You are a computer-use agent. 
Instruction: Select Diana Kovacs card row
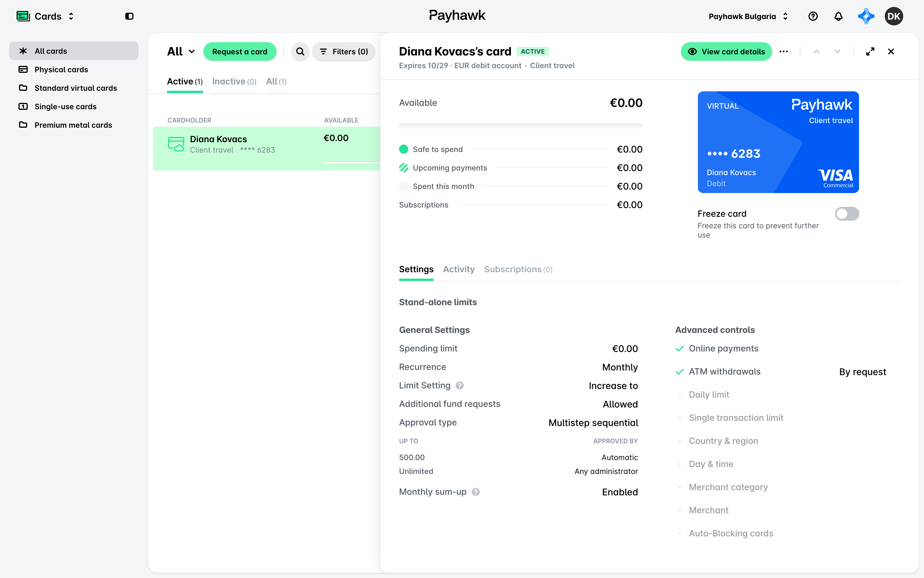pyautogui.click(x=267, y=148)
